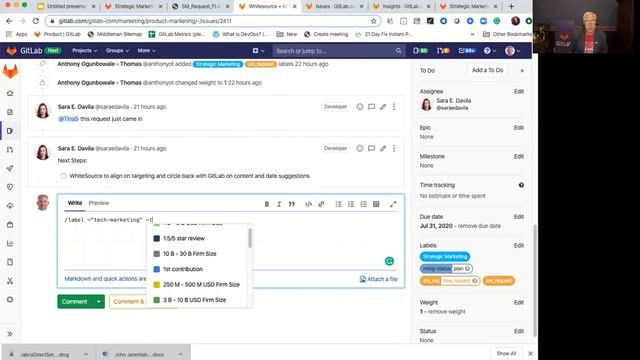Switch comment editor to full screen
This screenshot has height=360, width=640.
click(x=393, y=204)
